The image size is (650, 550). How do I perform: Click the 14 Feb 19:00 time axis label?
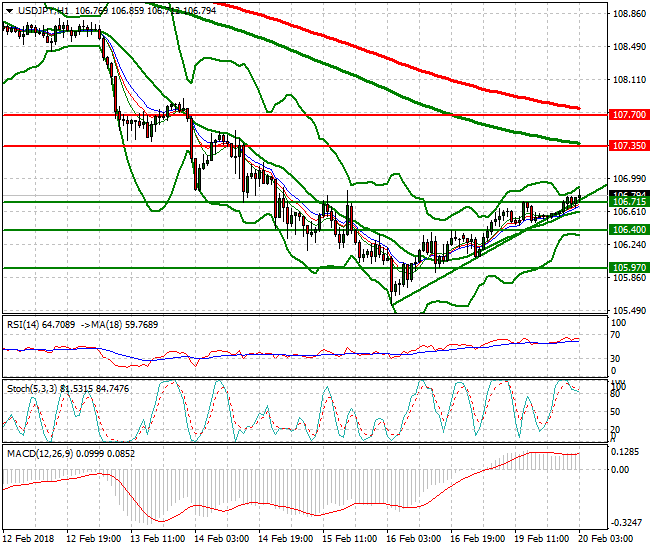coord(286,539)
